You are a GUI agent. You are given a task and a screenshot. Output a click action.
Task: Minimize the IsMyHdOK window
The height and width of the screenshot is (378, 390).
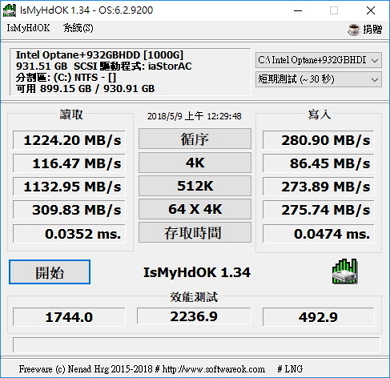(298, 11)
